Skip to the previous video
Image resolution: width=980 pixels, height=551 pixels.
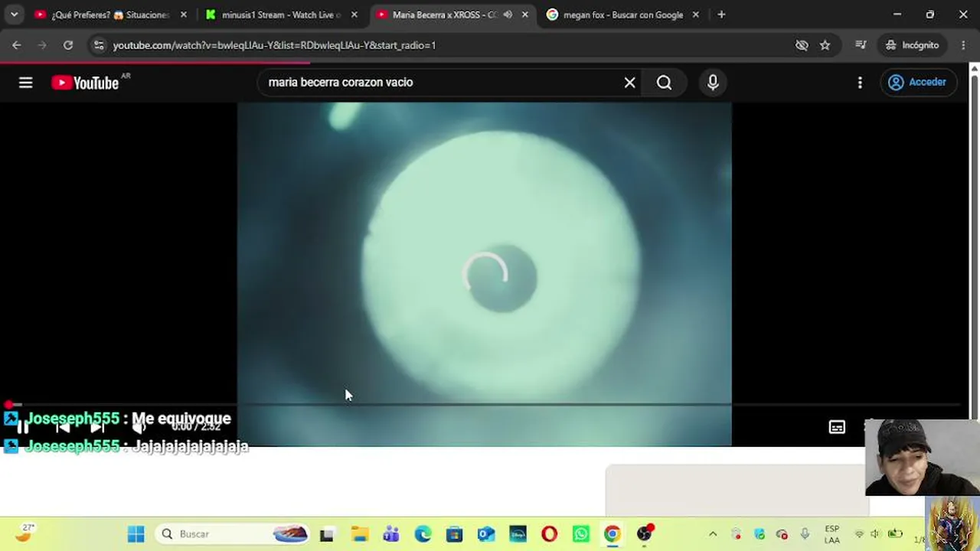[62, 428]
